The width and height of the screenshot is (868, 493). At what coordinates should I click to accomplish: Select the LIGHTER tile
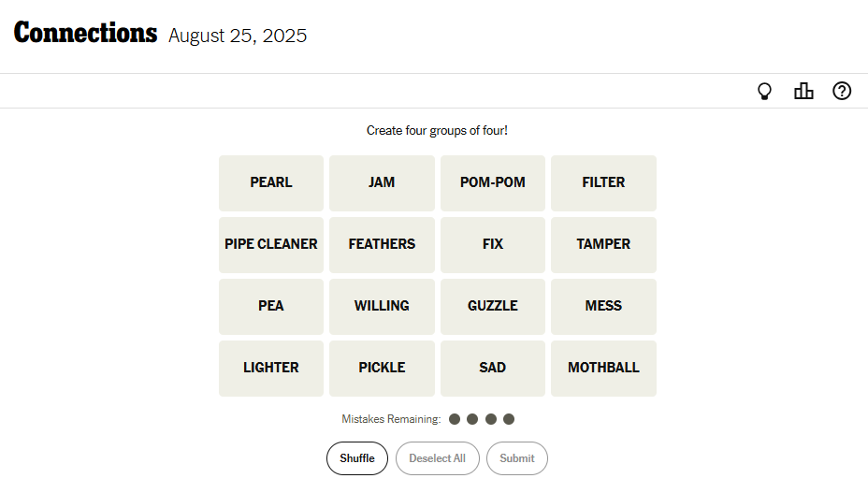271,369
